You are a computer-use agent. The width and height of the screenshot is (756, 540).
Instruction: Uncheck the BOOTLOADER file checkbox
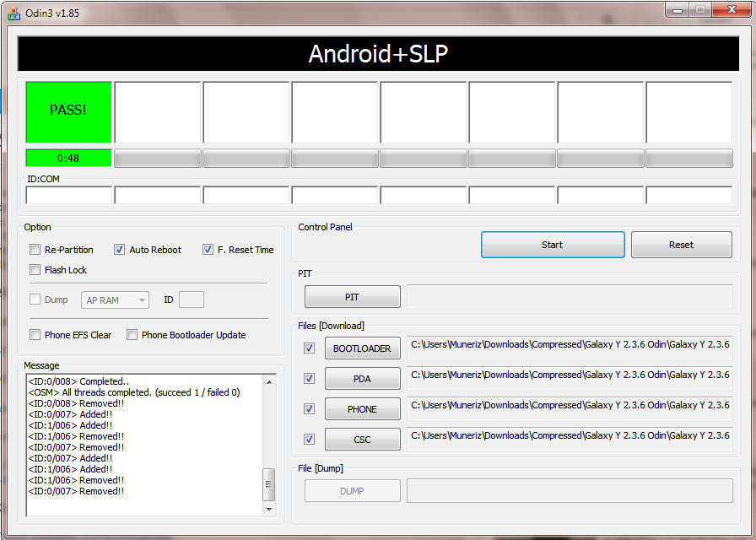[309, 348]
